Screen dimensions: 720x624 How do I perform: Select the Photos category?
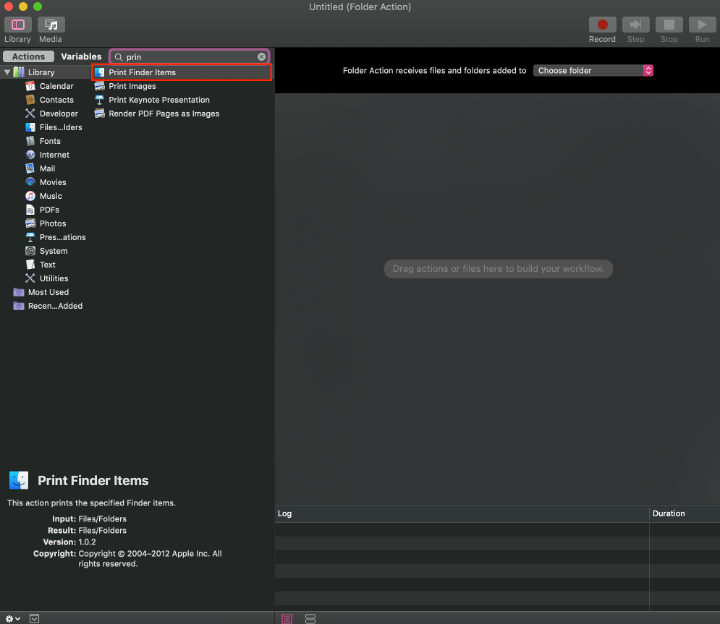coord(46,224)
